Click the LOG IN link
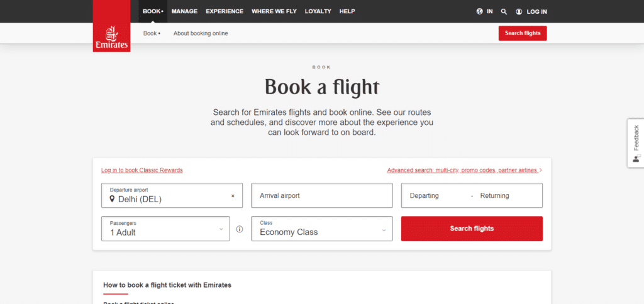 tap(537, 11)
